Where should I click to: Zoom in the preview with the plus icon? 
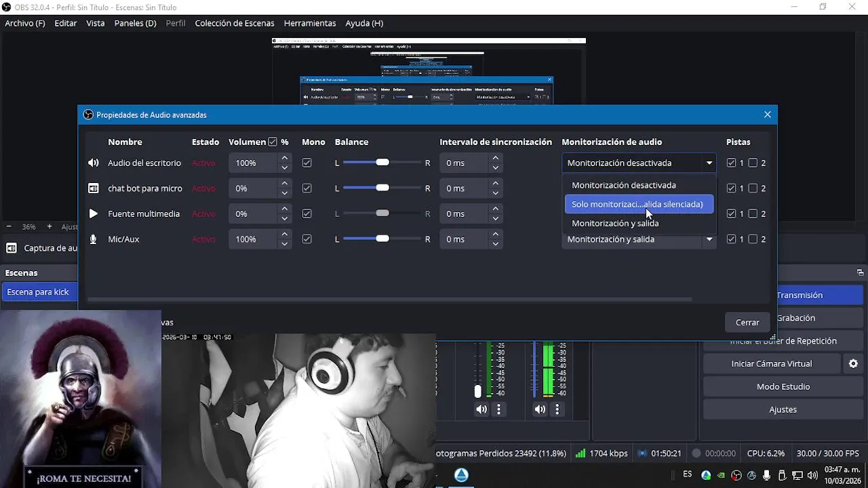[50, 226]
